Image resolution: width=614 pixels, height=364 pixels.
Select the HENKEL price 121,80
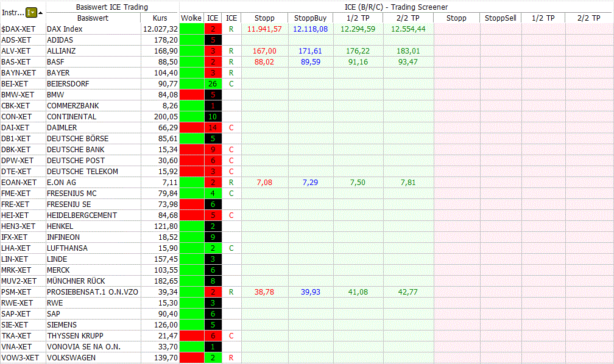(x=166, y=226)
